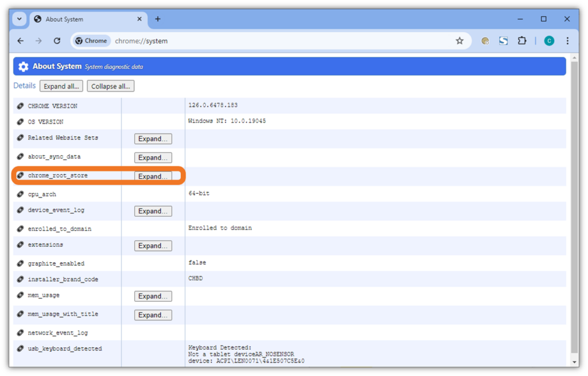Open the tab search dropdown arrow
588x376 pixels.
[20, 19]
